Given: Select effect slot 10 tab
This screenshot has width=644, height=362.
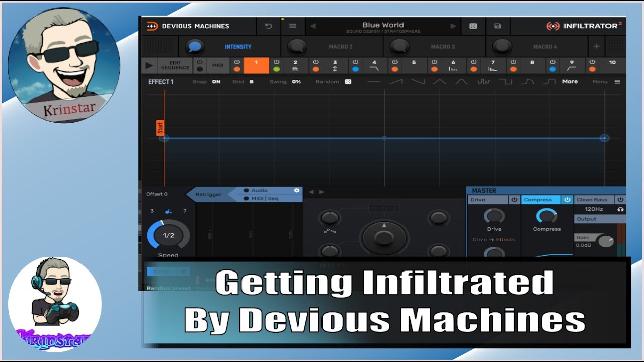Looking at the screenshot, I should (612, 65).
